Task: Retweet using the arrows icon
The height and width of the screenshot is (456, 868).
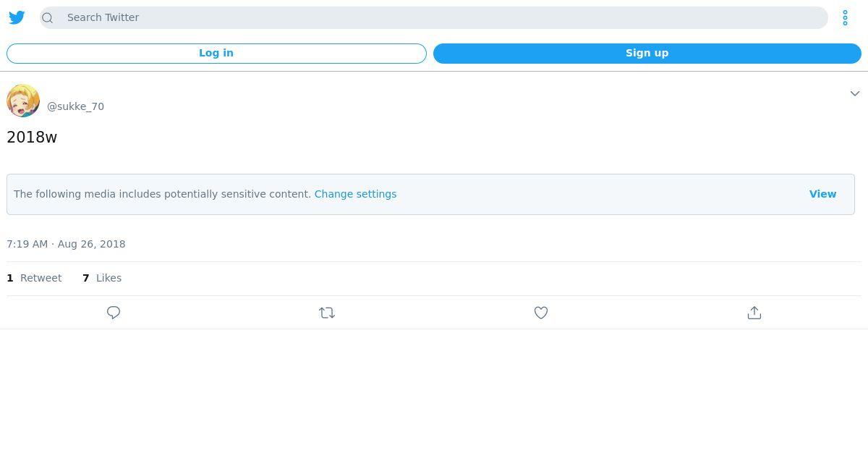Action: coord(327,313)
